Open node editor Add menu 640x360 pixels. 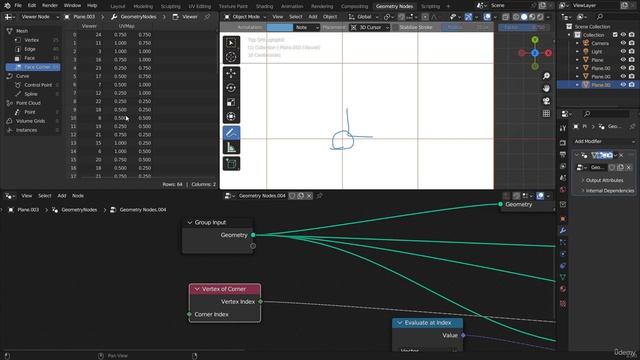click(62, 196)
